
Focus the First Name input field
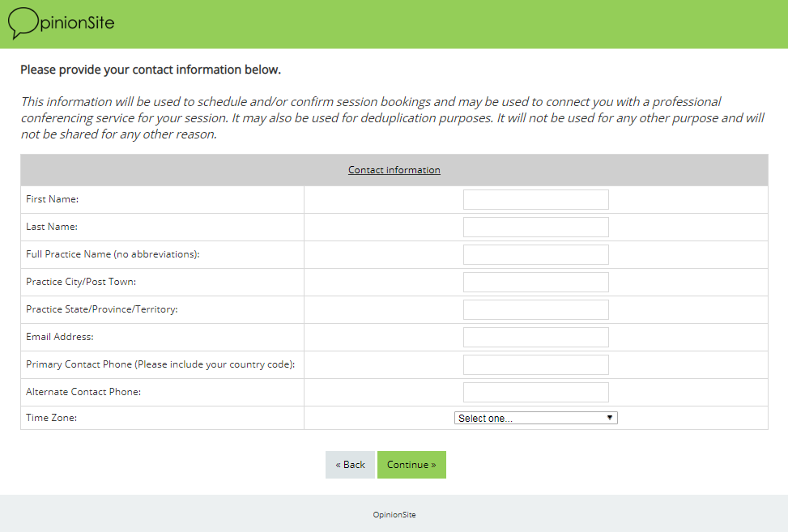[535, 199]
